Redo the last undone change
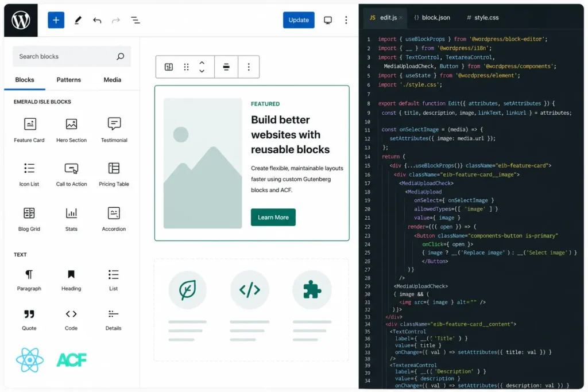Viewport: 588px width, 392px height. pyautogui.click(x=116, y=20)
